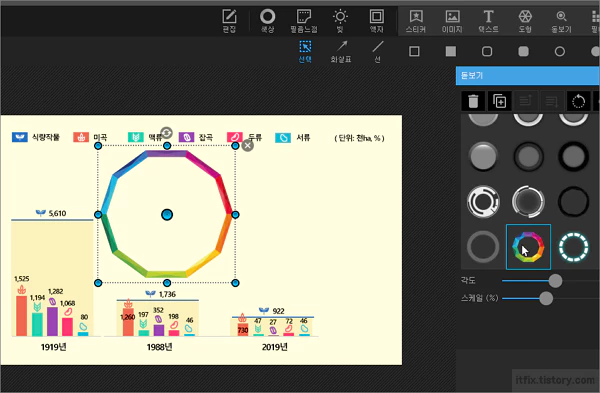Click the 1,736 total value
This screenshot has height=393, width=600.
167,294
